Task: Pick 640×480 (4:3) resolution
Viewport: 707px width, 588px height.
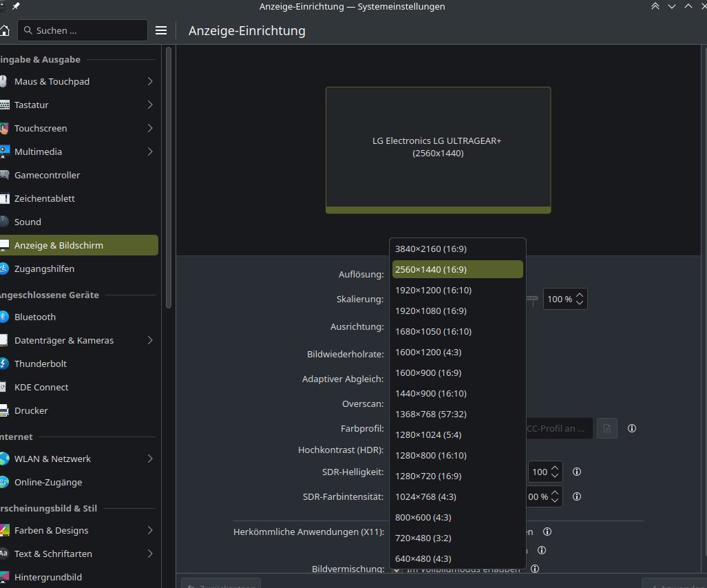Action: (457, 558)
